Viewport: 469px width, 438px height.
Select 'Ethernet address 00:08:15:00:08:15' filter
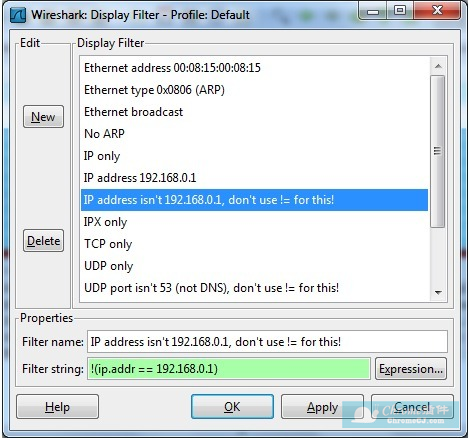pyautogui.click(x=254, y=68)
